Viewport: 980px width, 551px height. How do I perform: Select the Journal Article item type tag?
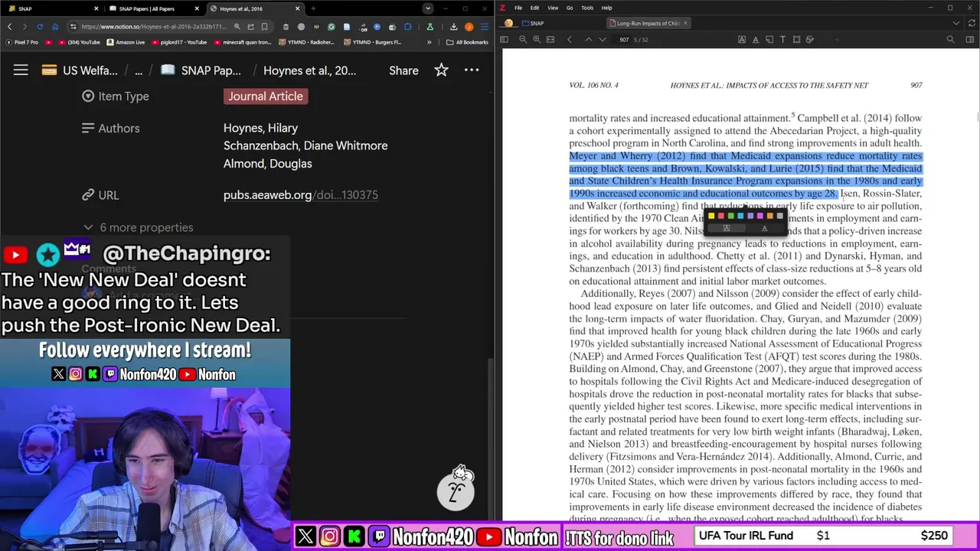(266, 96)
